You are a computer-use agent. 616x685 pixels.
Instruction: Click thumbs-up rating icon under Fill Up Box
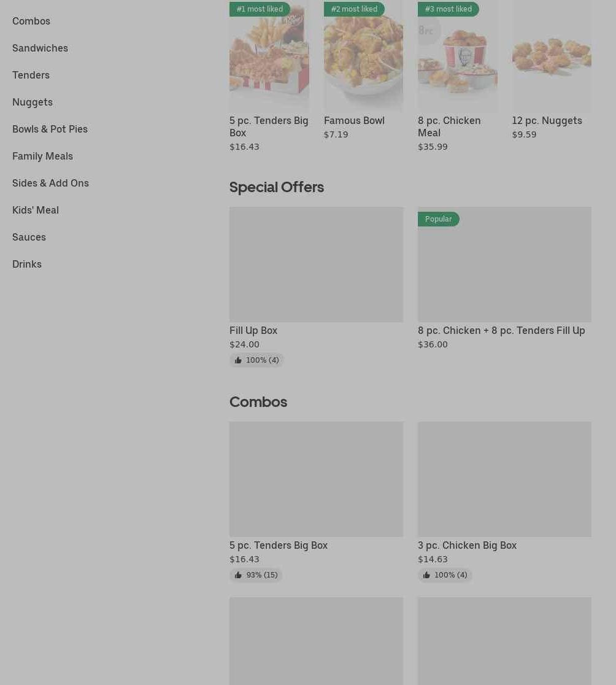238,360
